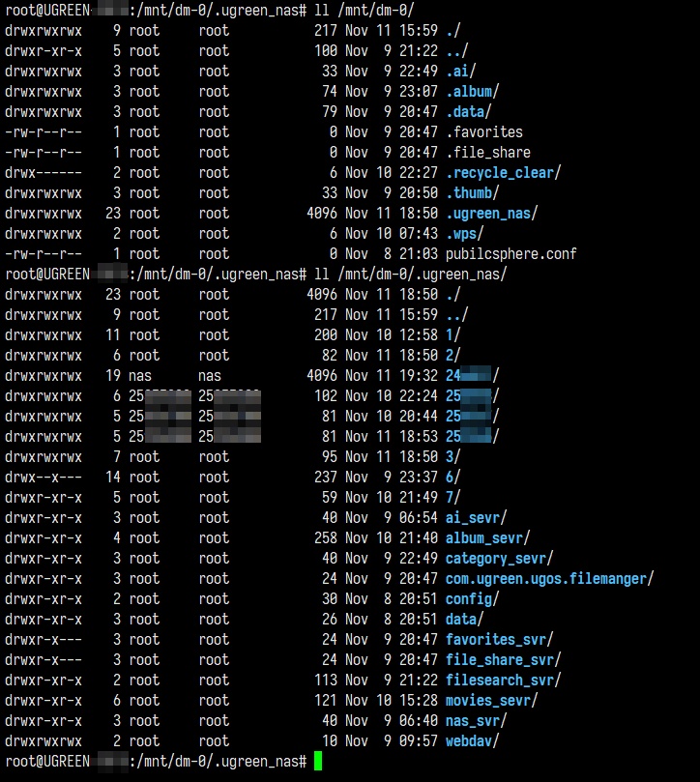The height and width of the screenshot is (782, 700).
Task: Click the green cursor block at the prompt
Action: point(318,762)
